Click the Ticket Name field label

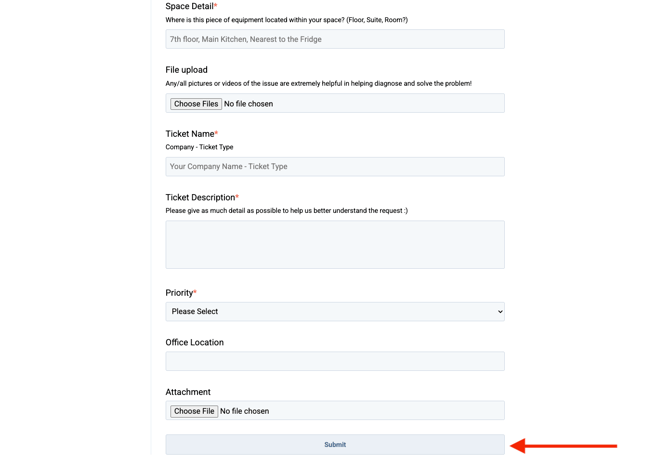(x=191, y=134)
